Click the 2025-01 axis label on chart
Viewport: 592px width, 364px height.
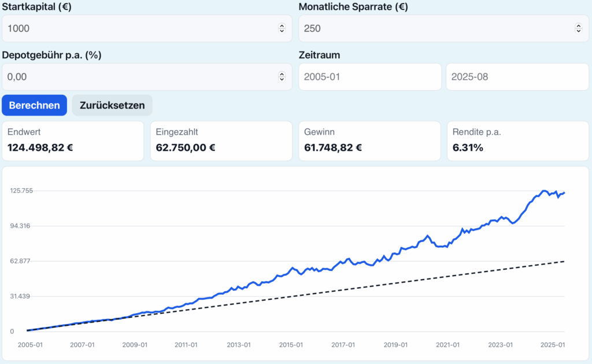[x=553, y=344]
